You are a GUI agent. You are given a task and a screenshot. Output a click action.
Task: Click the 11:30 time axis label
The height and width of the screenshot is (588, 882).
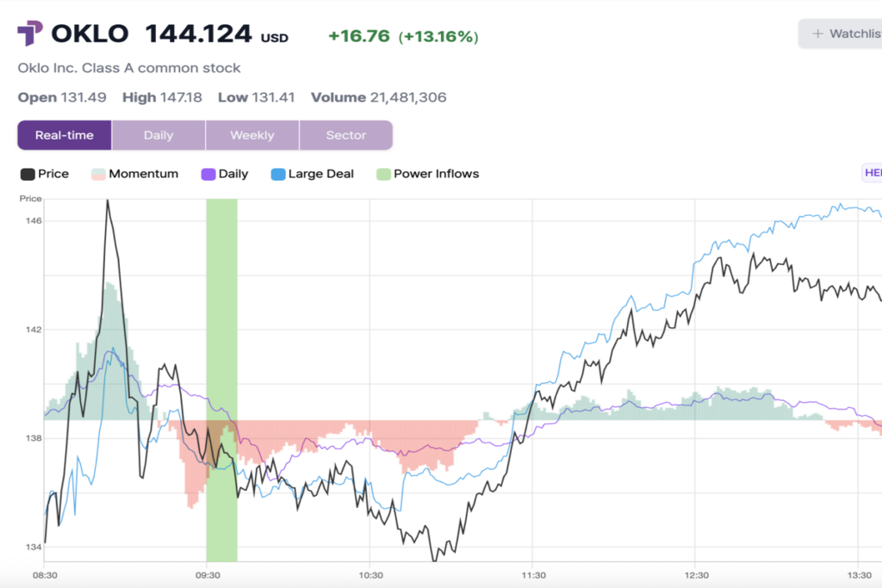[x=533, y=575]
